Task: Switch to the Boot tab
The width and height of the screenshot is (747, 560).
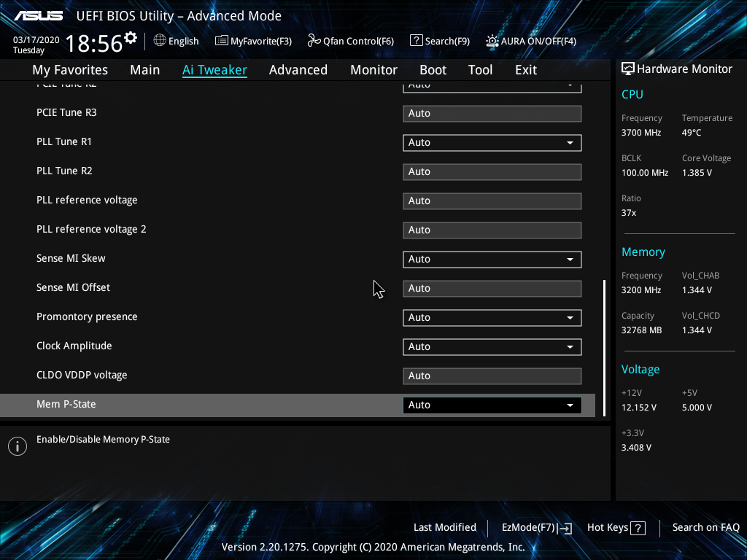Action: (x=433, y=70)
